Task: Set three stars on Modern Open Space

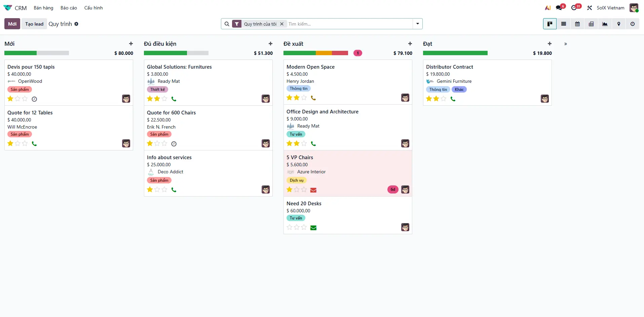Action: (304, 98)
